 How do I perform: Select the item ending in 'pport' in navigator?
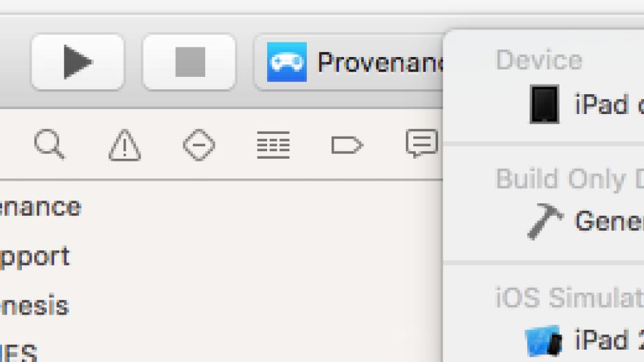coord(35,258)
